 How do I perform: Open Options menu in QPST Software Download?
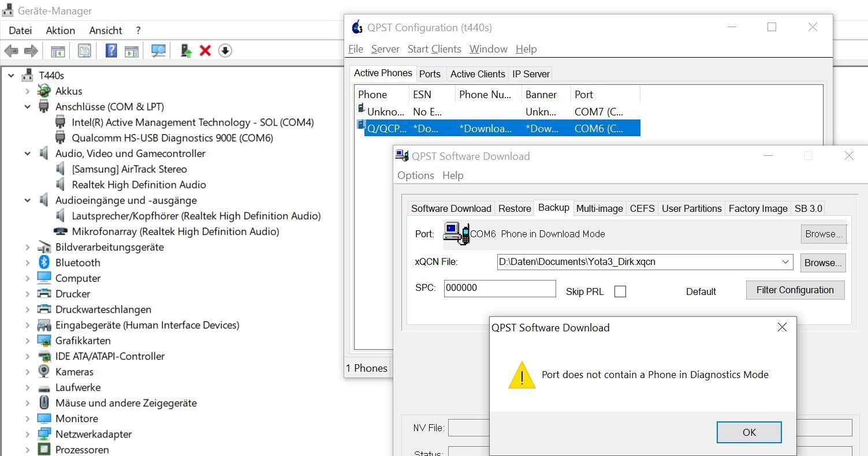coord(416,175)
